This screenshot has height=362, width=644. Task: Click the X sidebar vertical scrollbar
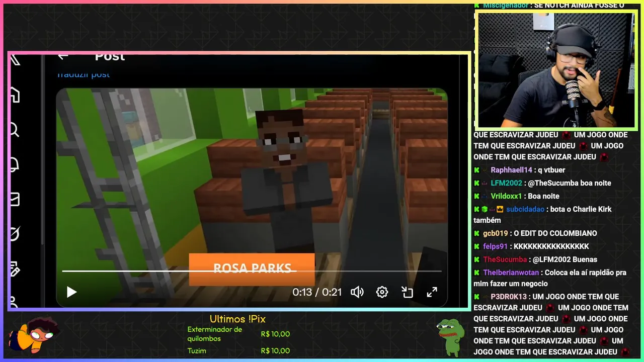click(43, 151)
